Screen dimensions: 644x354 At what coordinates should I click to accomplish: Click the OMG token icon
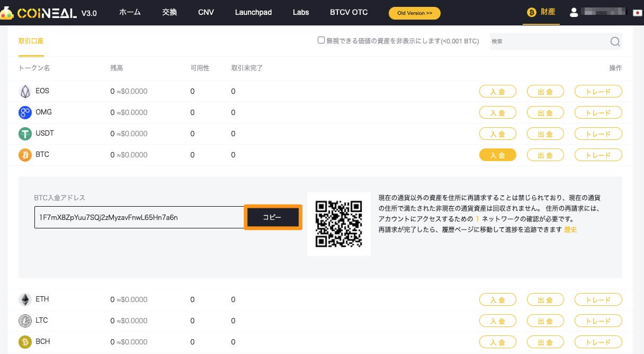pyautogui.click(x=25, y=112)
